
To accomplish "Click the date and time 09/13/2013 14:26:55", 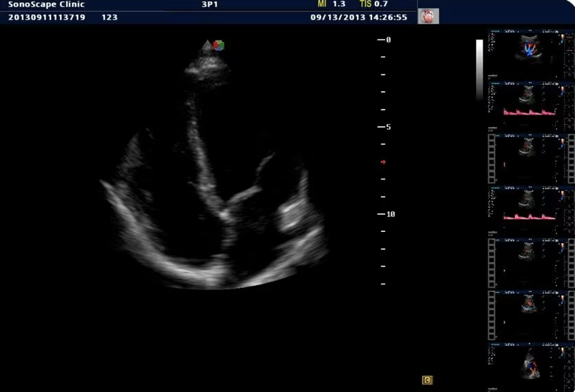I will [359, 17].
